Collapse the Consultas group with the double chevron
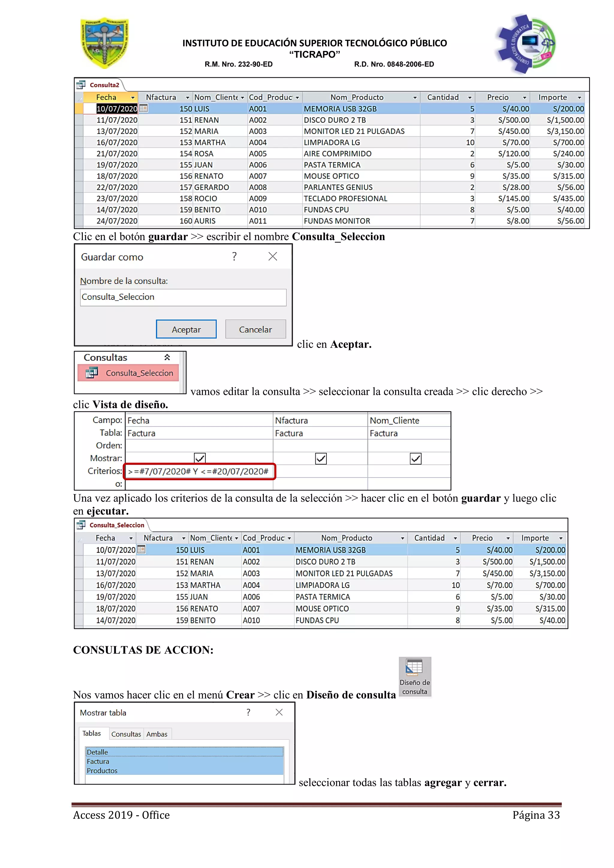 (x=167, y=357)
